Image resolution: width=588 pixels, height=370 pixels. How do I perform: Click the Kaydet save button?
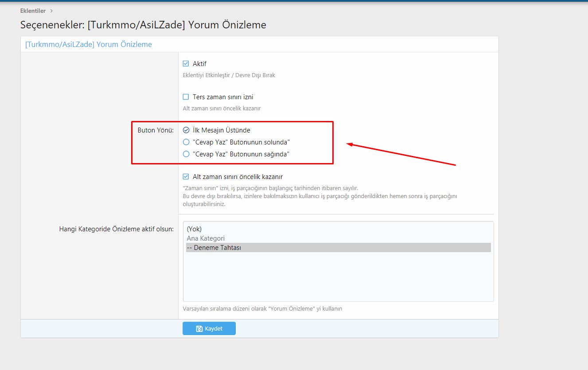[x=209, y=328]
